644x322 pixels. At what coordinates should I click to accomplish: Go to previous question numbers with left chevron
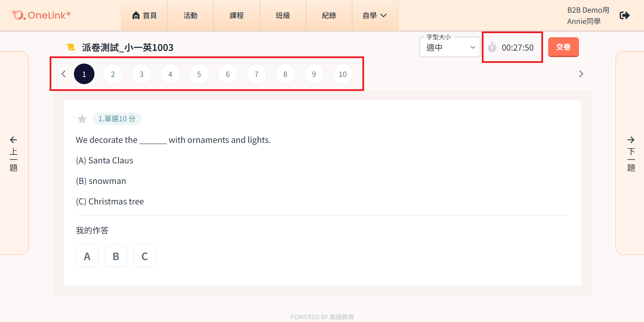tap(63, 74)
